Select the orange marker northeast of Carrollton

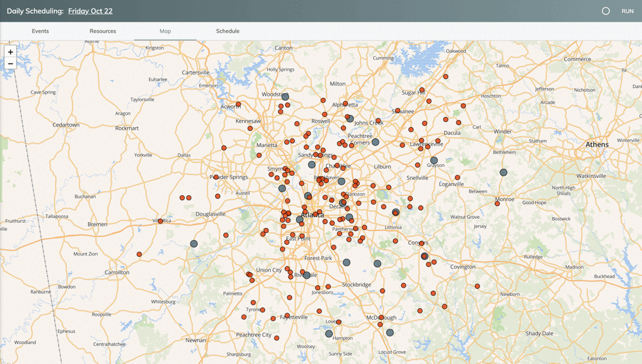139,255
